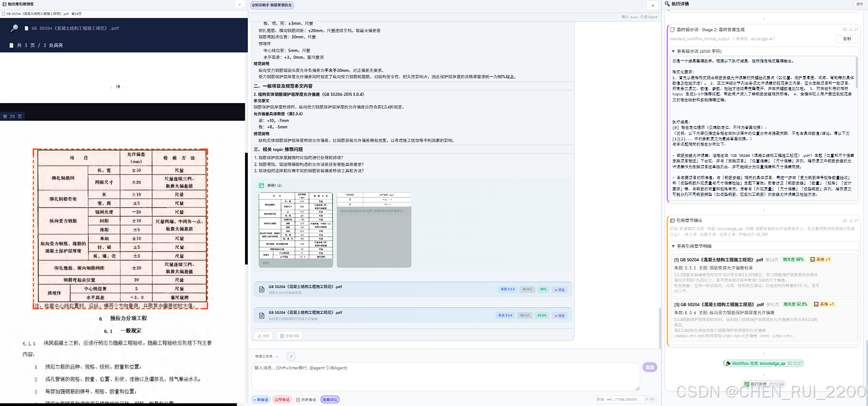Image resolution: width=868 pixels, height=406 pixels.
Task: Click the @知识助手 钢筋安装的允 chat tag
Action: tap(272, 5)
